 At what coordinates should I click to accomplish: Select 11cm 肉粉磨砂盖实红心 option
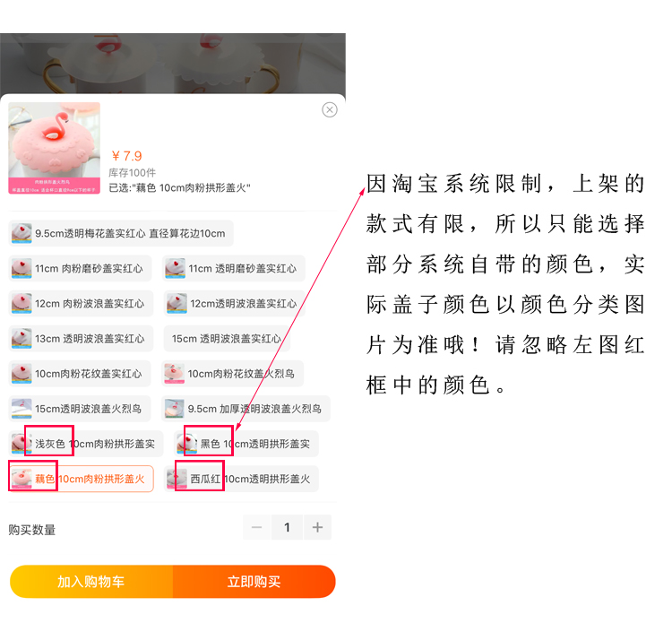tap(80, 268)
